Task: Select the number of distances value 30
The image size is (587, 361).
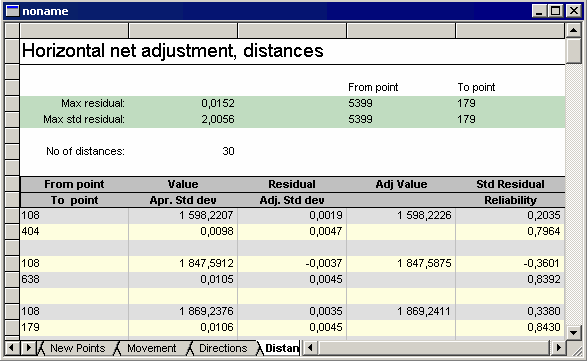Action: pos(228,151)
